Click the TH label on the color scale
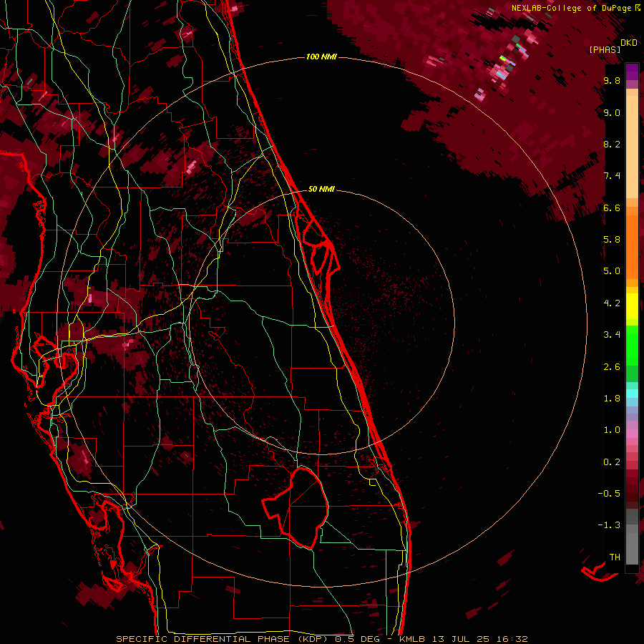This screenshot has width=644, height=644. [x=615, y=557]
